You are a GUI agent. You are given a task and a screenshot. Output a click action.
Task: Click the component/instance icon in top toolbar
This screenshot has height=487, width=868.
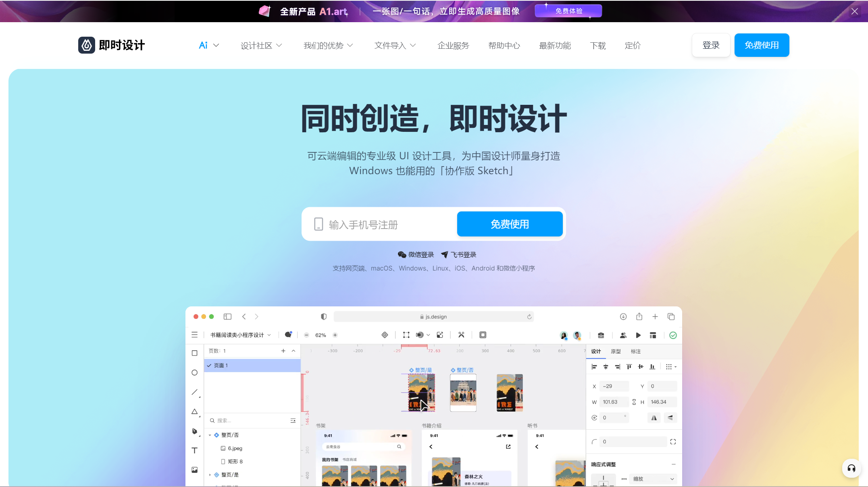pyautogui.click(x=385, y=334)
